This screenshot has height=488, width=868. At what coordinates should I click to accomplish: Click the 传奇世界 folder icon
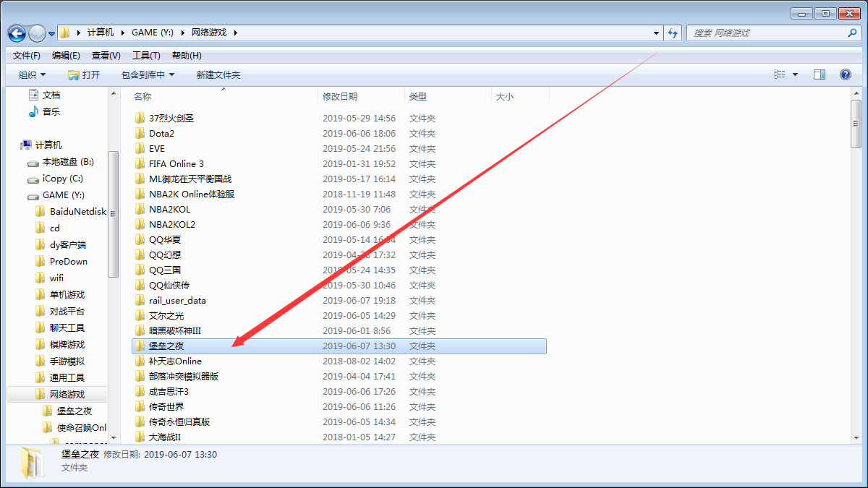tap(140, 406)
